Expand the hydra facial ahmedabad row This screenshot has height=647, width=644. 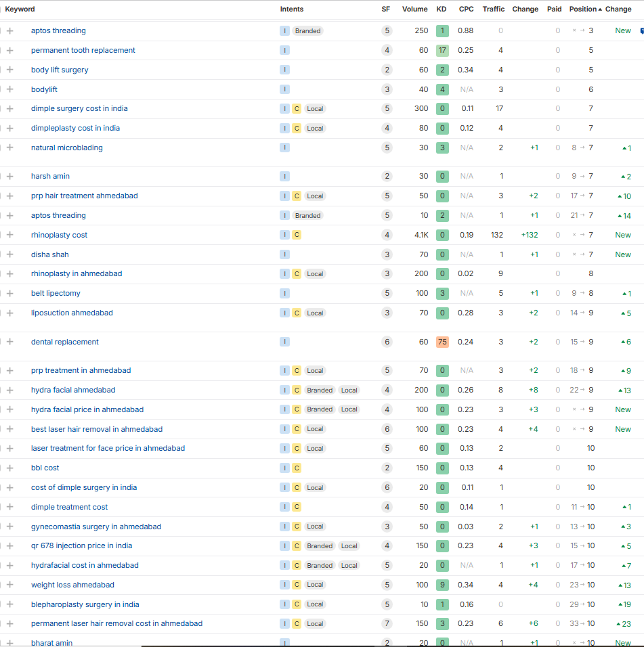click(x=10, y=390)
